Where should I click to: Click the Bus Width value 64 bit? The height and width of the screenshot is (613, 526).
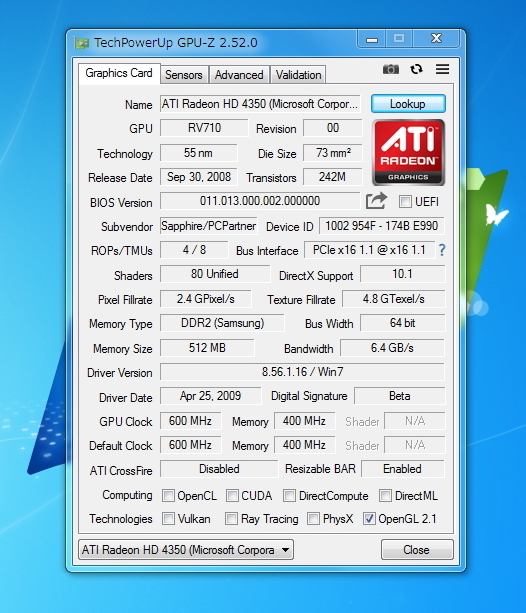coord(402,323)
